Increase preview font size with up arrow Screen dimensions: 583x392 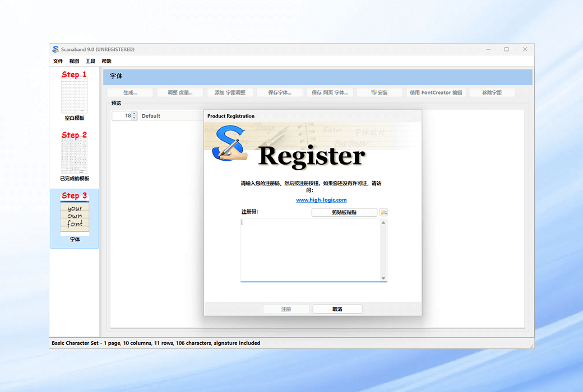click(x=135, y=114)
